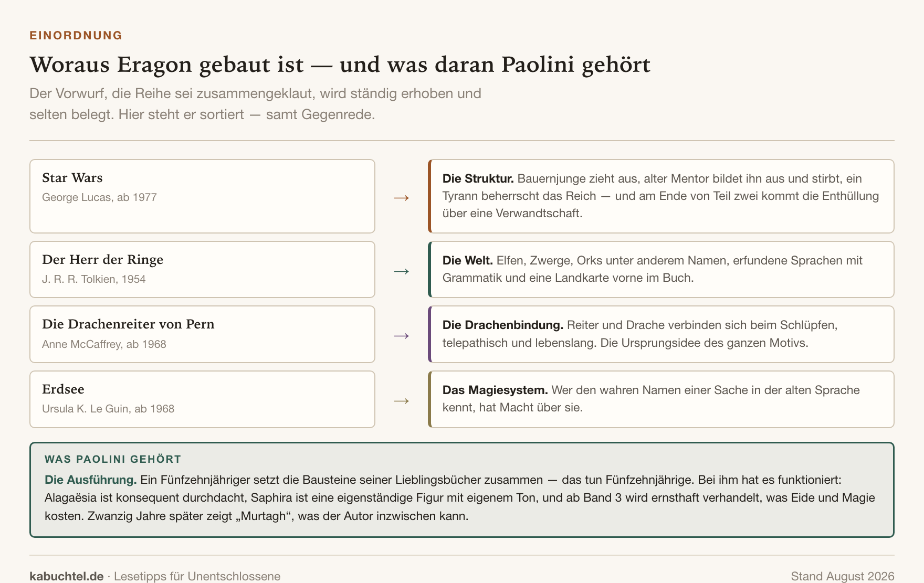Click Die Drachenreiter von Pern title
The height and width of the screenshot is (583, 924).
128,324
